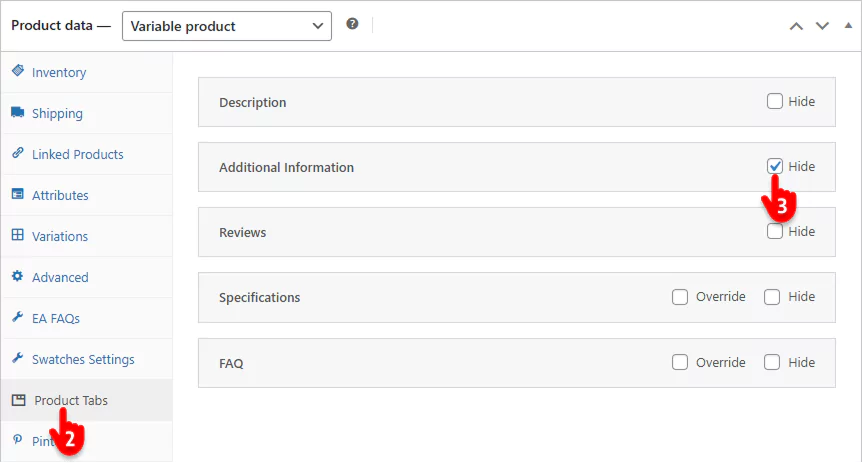The image size is (862, 464).
Task: Click the Advanced gear icon
Action: pos(17,277)
